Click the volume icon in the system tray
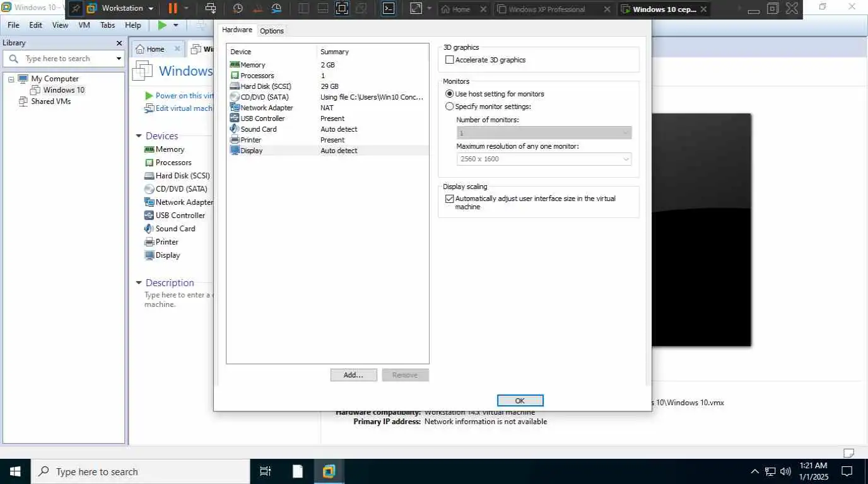868x484 pixels. pyautogui.click(x=785, y=471)
